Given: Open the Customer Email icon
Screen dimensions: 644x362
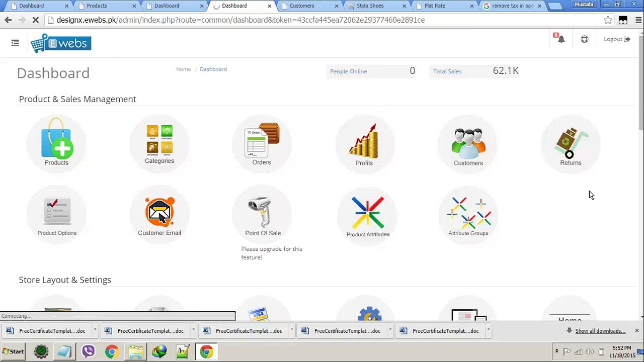Looking at the screenshot, I should click(x=159, y=215).
